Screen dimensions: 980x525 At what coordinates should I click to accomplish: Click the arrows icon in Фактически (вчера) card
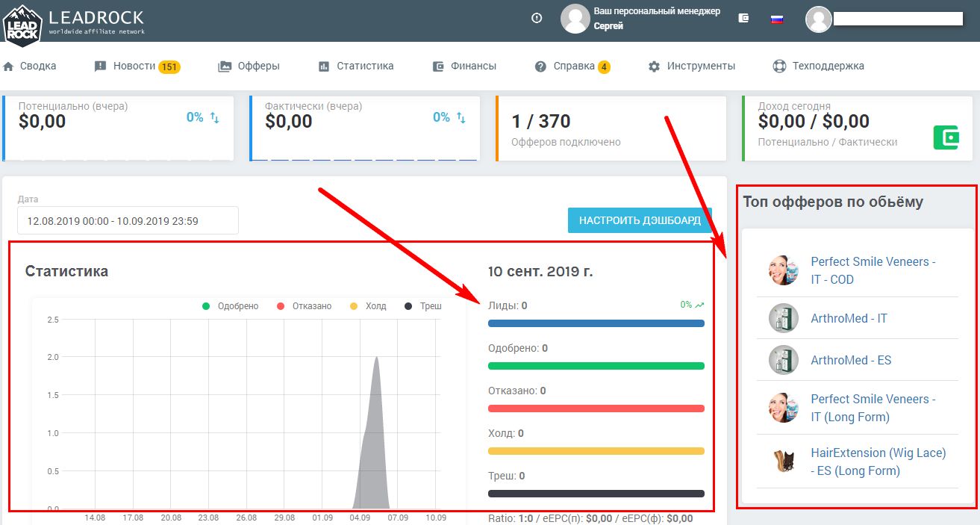461,117
